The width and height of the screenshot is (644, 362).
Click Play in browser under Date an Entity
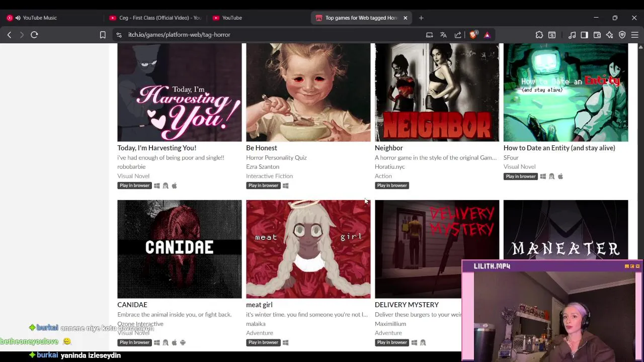[x=521, y=176]
